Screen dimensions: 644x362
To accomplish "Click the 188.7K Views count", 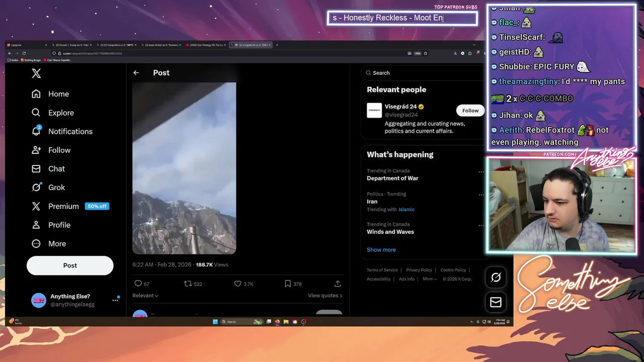I will pyautogui.click(x=212, y=264).
